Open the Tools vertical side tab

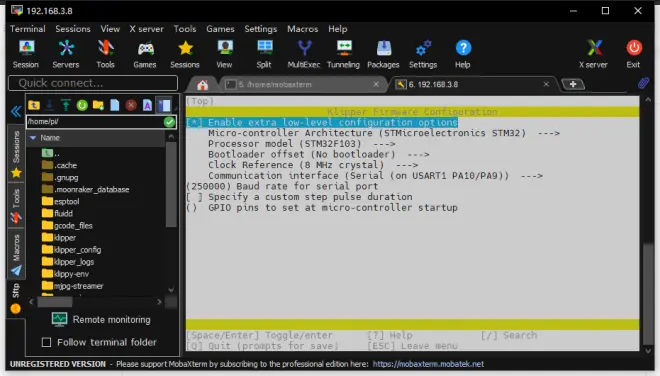click(16, 205)
